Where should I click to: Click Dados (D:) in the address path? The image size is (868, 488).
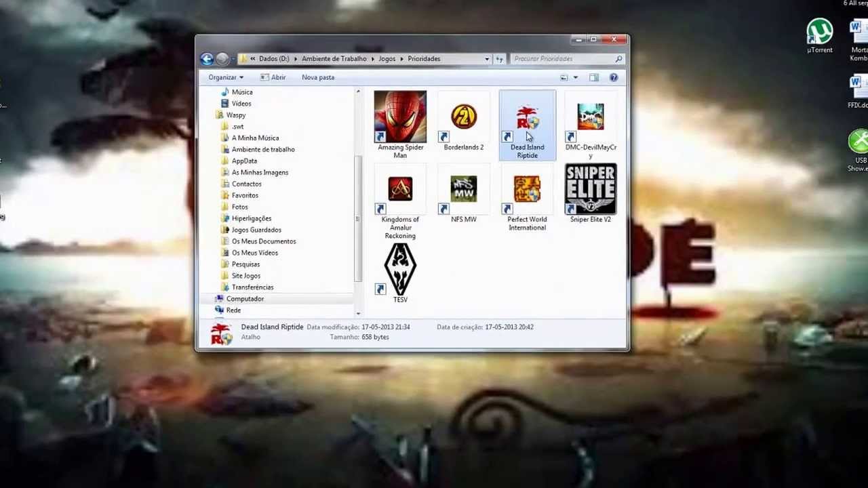click(x=274, y=59)
